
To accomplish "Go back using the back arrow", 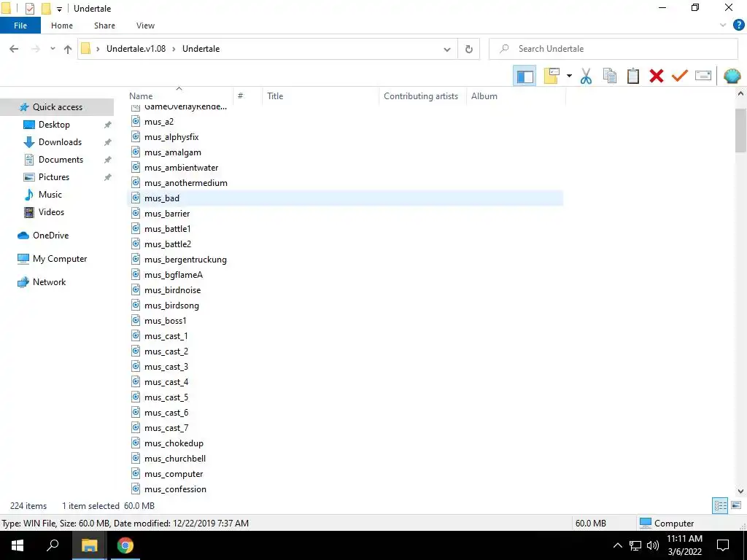I will point(14,49).
